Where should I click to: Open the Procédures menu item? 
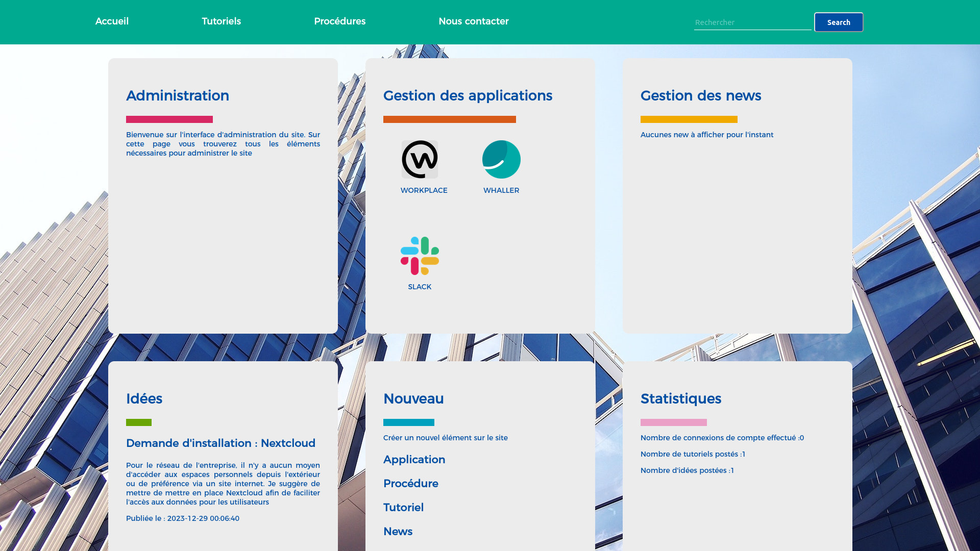[339, 21]
